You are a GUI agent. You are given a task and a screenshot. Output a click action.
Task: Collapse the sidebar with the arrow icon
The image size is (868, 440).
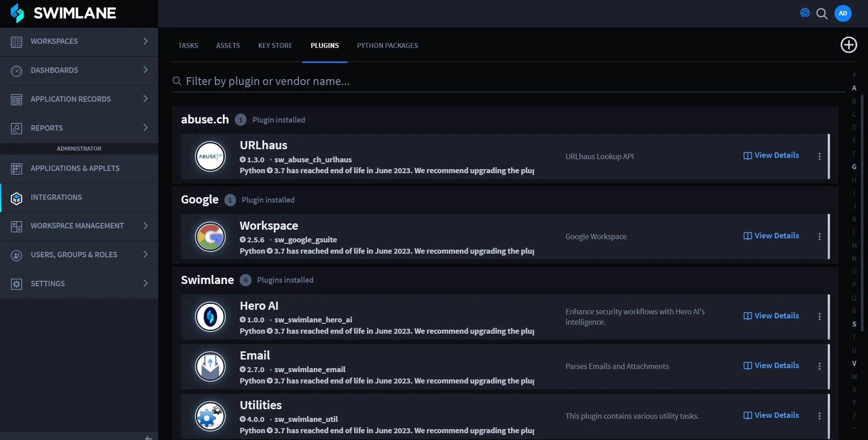point(148,437)
